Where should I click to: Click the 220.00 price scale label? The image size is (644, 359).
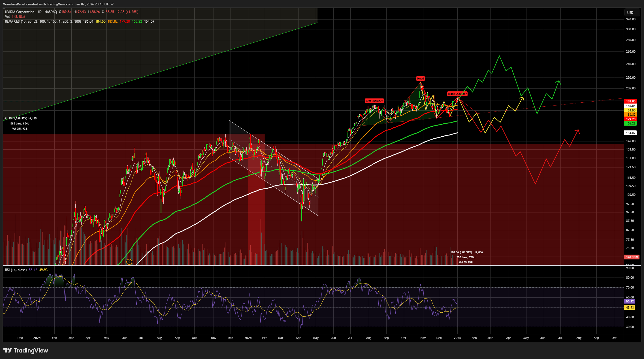point(631,78)
